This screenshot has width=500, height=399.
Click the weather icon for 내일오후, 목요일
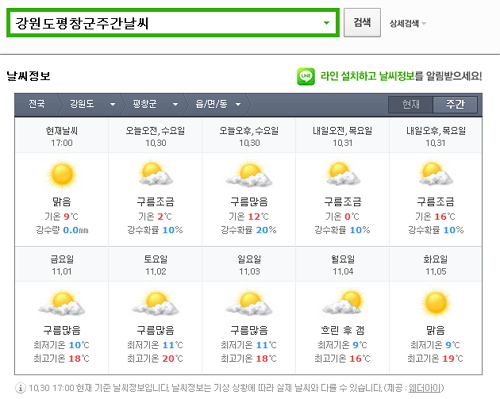pyautogui.click(x=435, y=174)
